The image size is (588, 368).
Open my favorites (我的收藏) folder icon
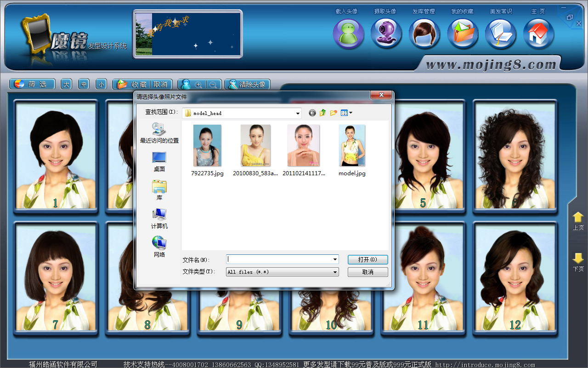[x=463, y=34]
